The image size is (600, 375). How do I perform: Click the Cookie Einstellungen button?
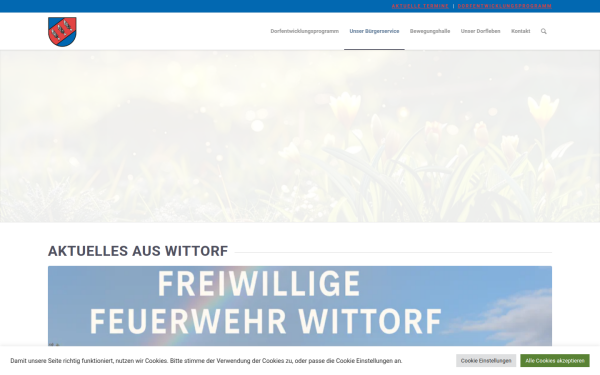(486, 360)
